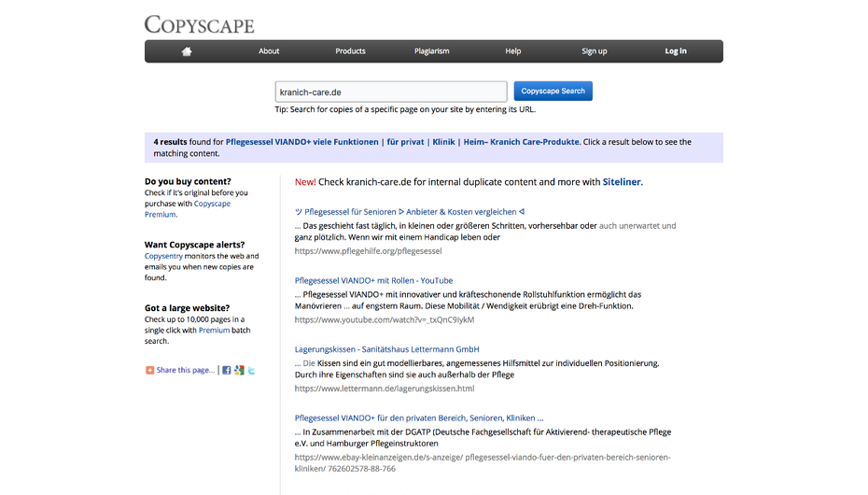Click the snippet starting 'In Zusammenarbeit mit der DGATP'
Image resolution: width=868 pixels, height=495 pixels.
[483, 437]
